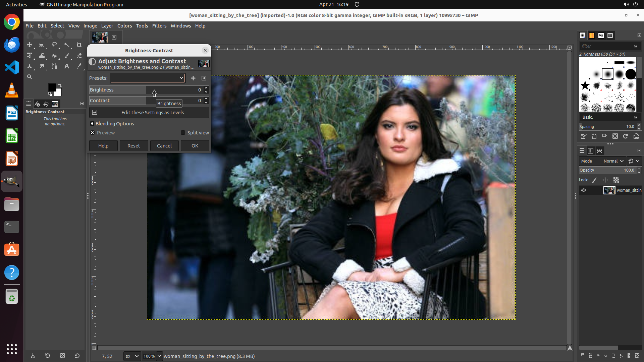Screen dimensions: 644x362
Task: Select the Free Select lasso tool
Action: [x=54, y=45]
